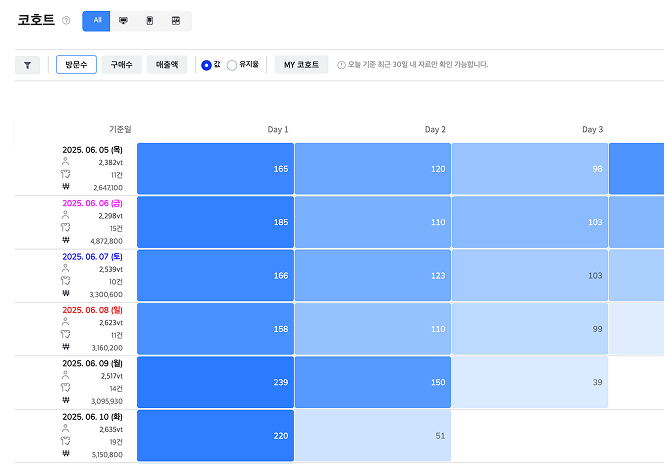Click Day 2 cell showing 51
Screen dimensions: 665x464
pos(372,435)
